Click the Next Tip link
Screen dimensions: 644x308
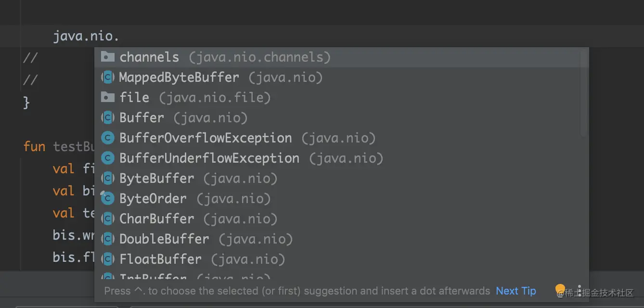tap(516, 291)
